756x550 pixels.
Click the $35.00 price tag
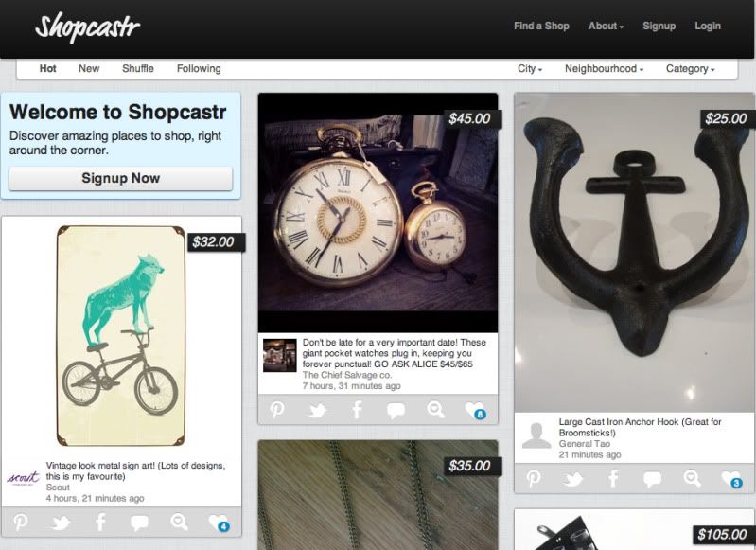472,467
